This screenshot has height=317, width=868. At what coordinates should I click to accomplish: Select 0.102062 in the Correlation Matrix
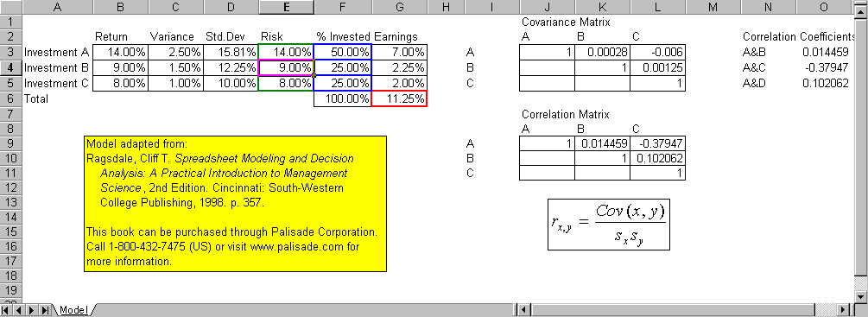coord(657,158)
